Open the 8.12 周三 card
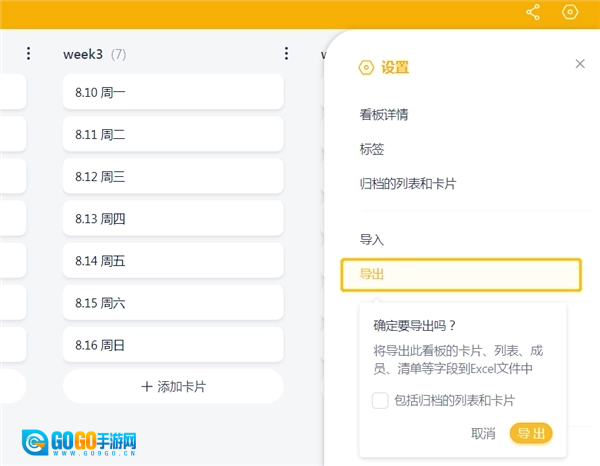 [173, 177]
